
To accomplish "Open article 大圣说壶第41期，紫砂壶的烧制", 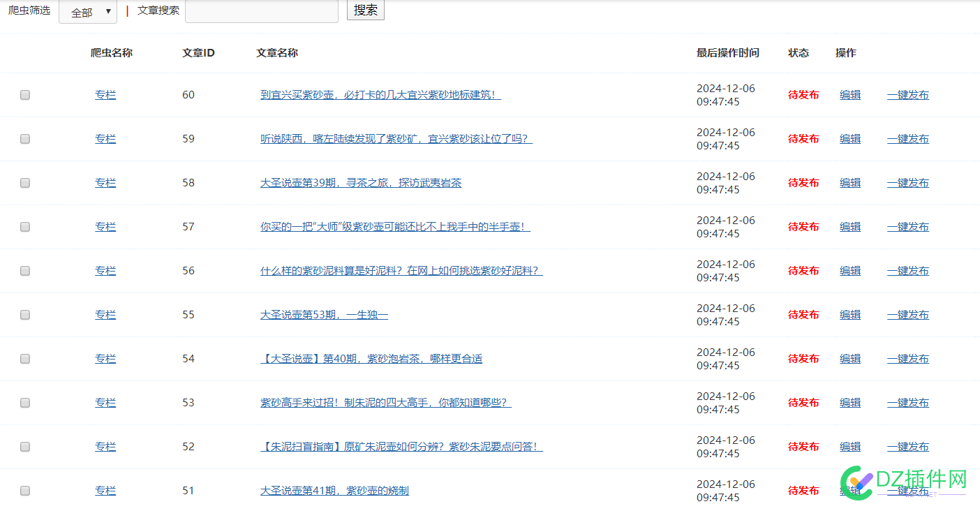I will click(x=334, y=491).
